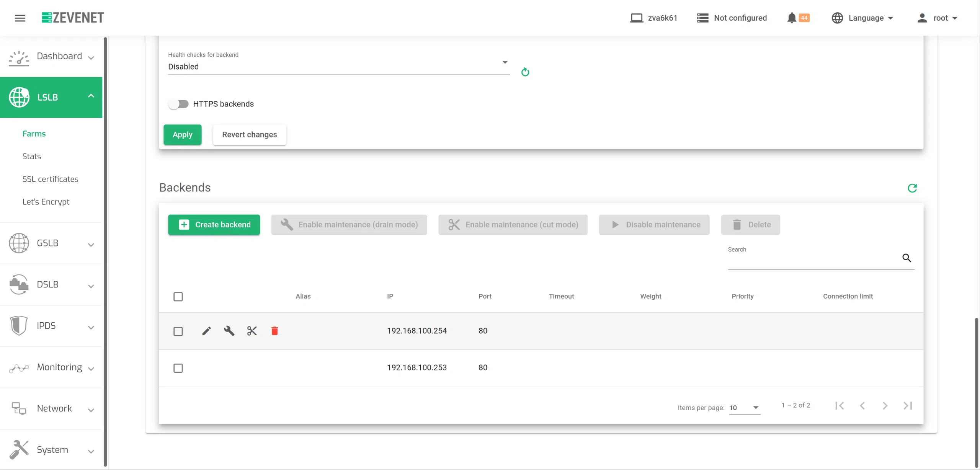Viewport: 980px width, 470px height.
Task: Click the green Apply button
Action: (182, 135)
